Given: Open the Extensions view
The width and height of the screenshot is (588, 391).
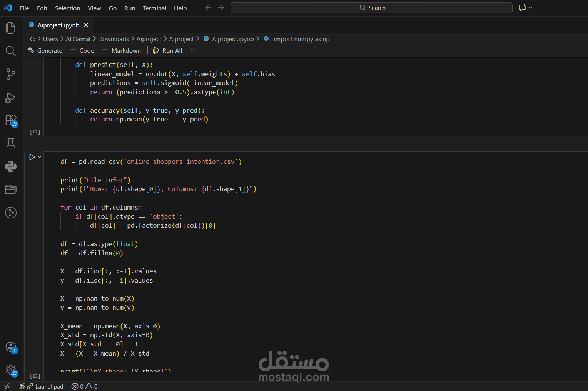Looking at the screenshot, I should 11,120.
